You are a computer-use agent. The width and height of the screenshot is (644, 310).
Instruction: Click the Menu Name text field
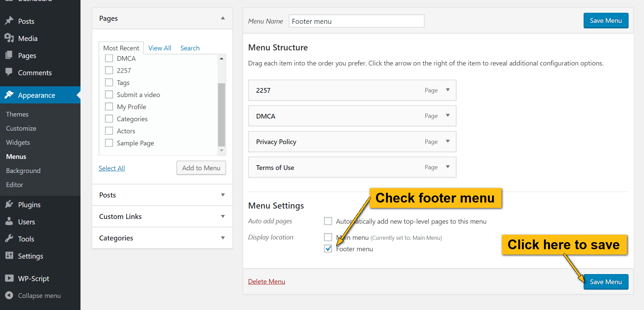(357, 21)
